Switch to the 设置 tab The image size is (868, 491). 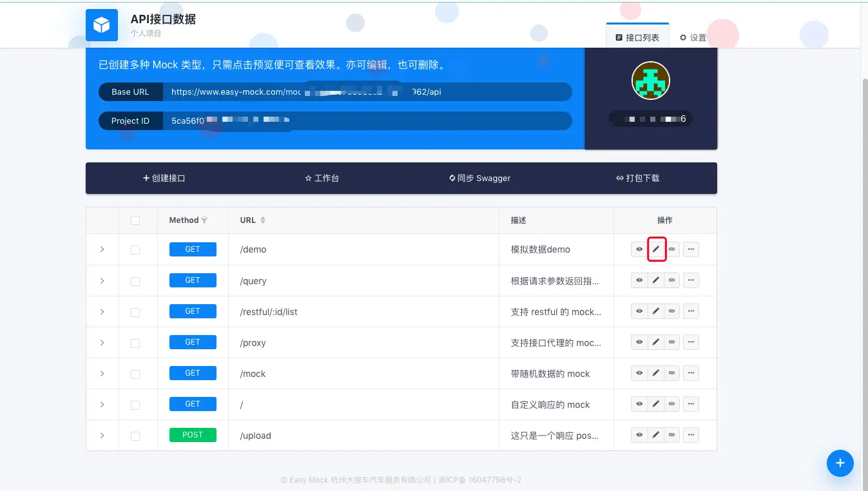tap(691, 37)
